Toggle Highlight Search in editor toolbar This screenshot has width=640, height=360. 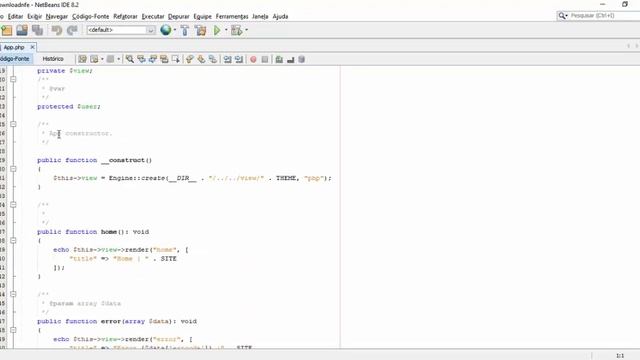tap(164, 60)
